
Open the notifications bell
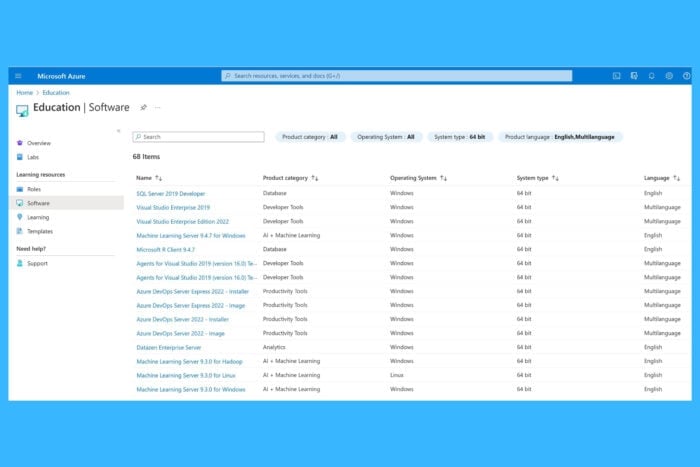(x=652, y=76)
